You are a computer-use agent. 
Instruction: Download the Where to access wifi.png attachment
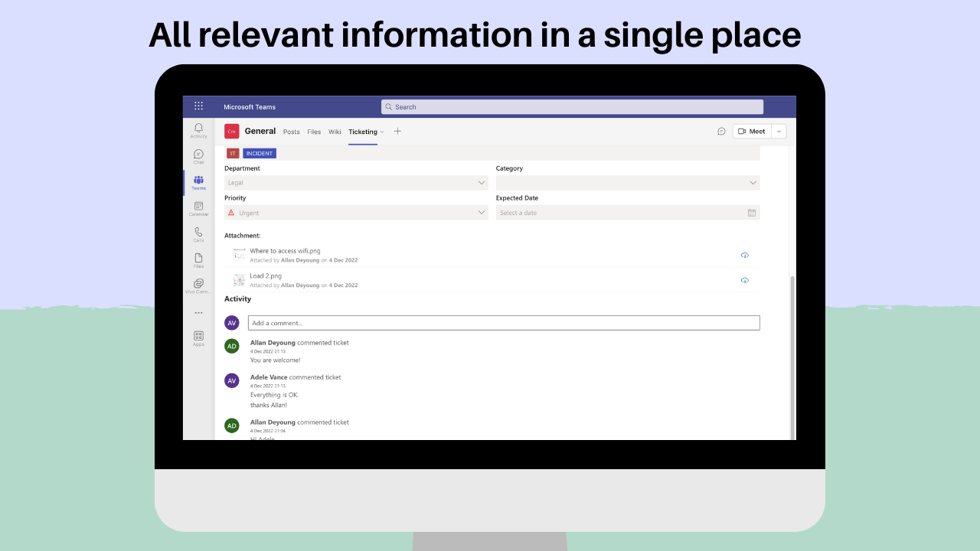click(744, 255)
